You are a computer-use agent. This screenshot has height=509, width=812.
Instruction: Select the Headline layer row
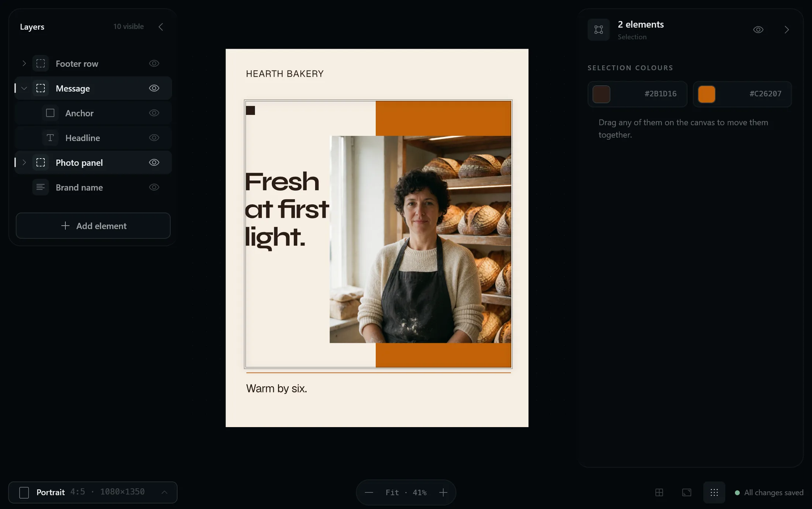coord(93,138)
